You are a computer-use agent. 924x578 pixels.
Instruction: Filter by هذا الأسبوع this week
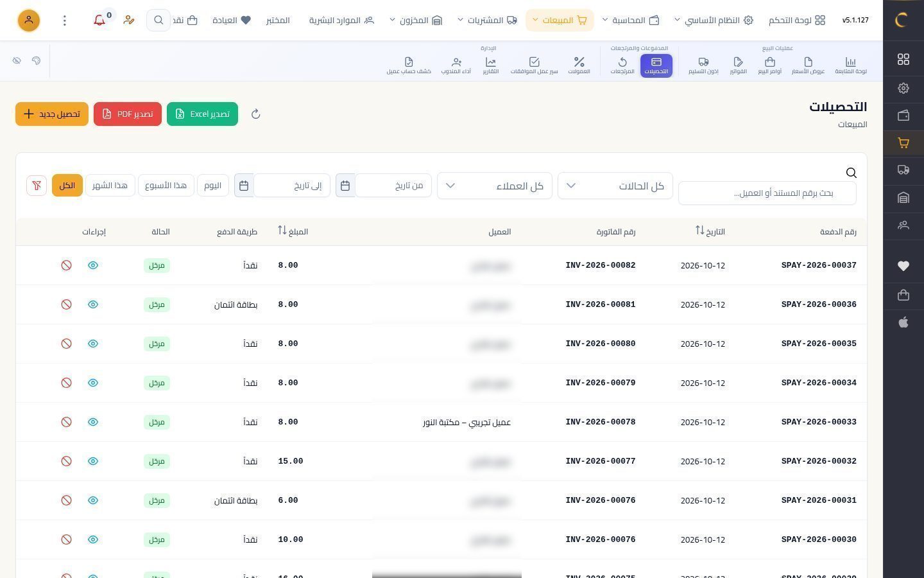click(166, 186)
